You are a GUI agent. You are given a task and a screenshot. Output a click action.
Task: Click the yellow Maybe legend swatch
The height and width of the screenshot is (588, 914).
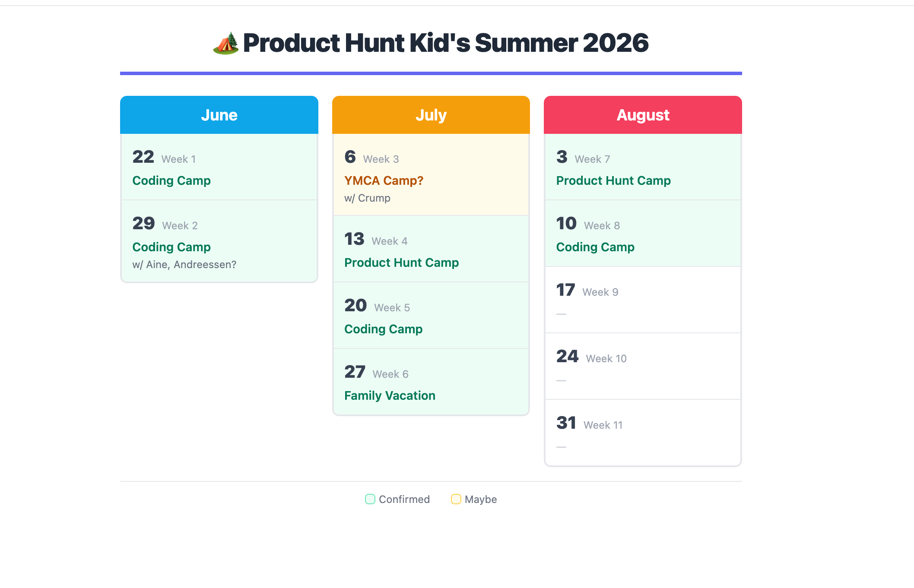click(x=455, y=499)
